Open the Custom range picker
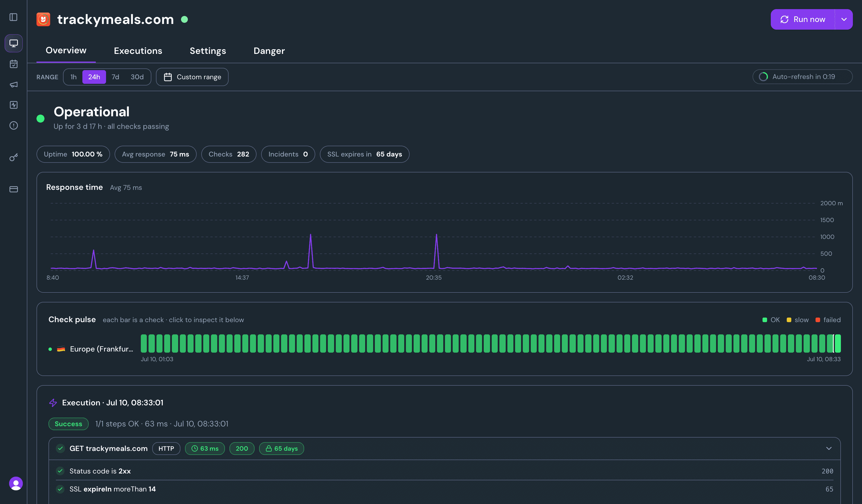 pyautogui.click(x=192, y=77)
